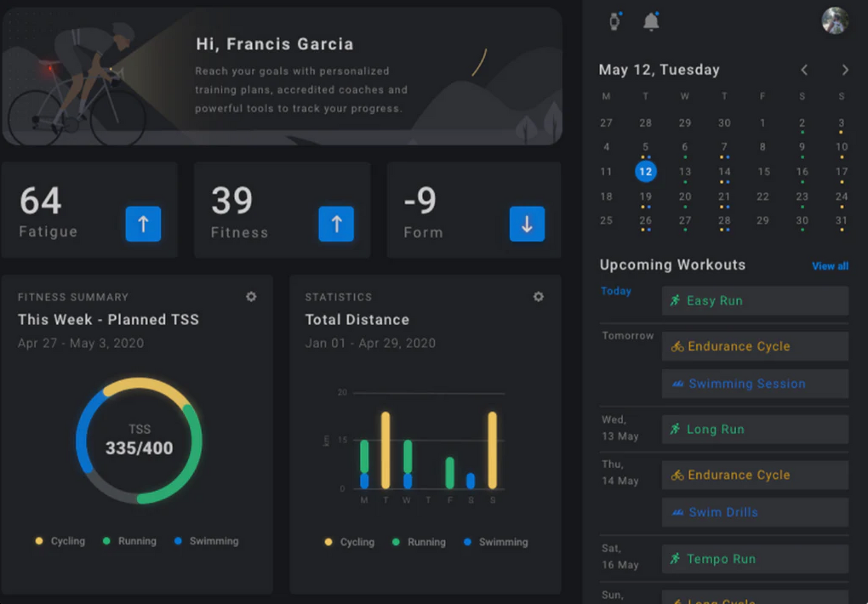This screenshot has height=604, width=868.
Task: Open Statistics card settings gear
Action: click(x=538, y=297)
